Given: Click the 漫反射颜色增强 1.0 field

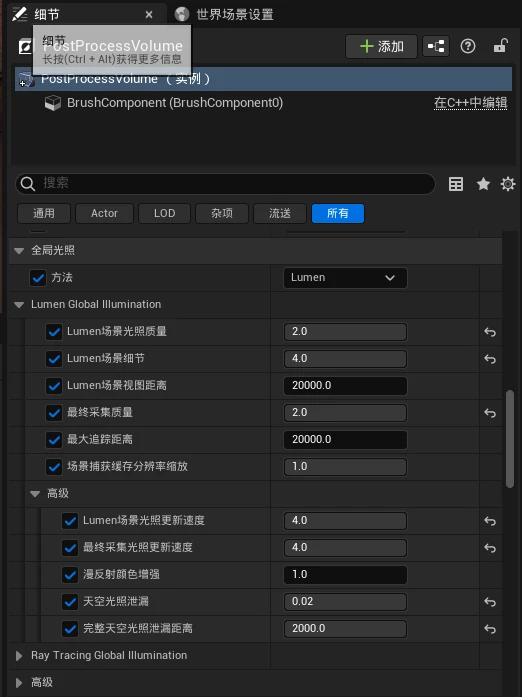Looking at the screenshot, I should (x=345, y=575).
